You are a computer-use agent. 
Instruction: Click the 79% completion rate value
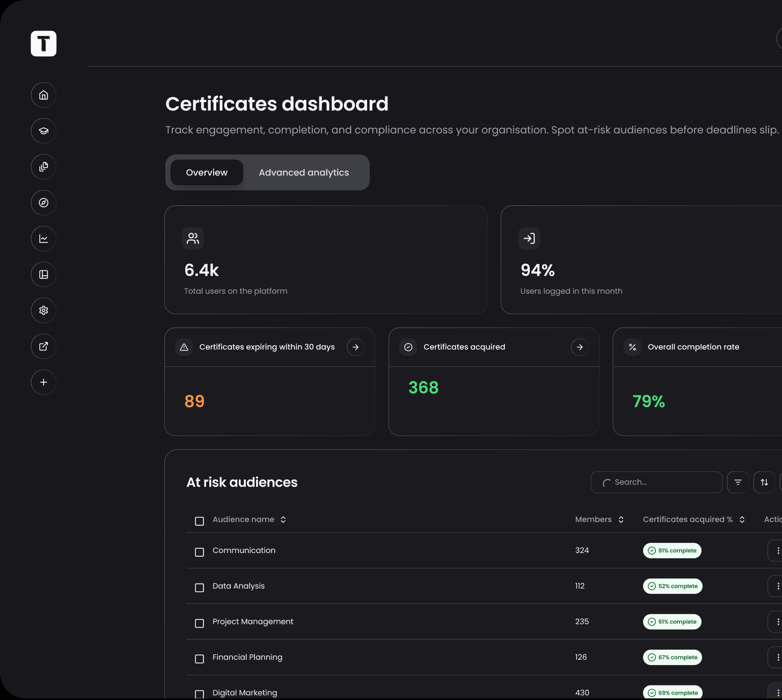tap(648, 401)
